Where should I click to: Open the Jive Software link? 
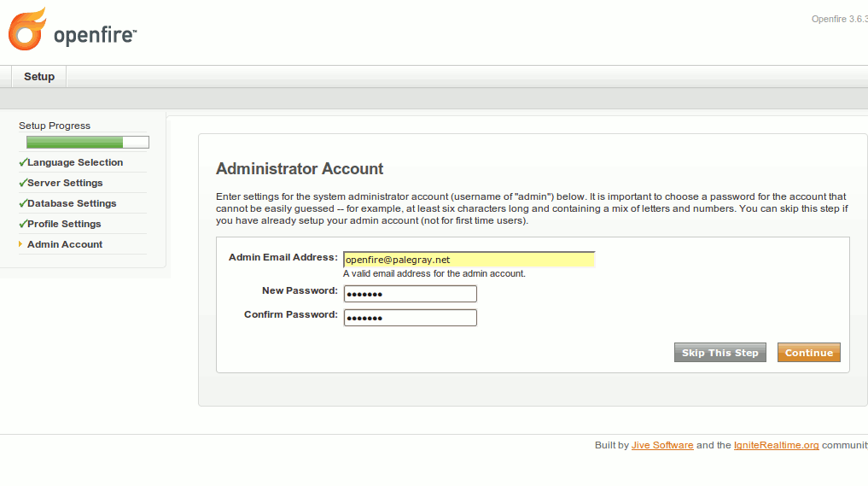662,445
